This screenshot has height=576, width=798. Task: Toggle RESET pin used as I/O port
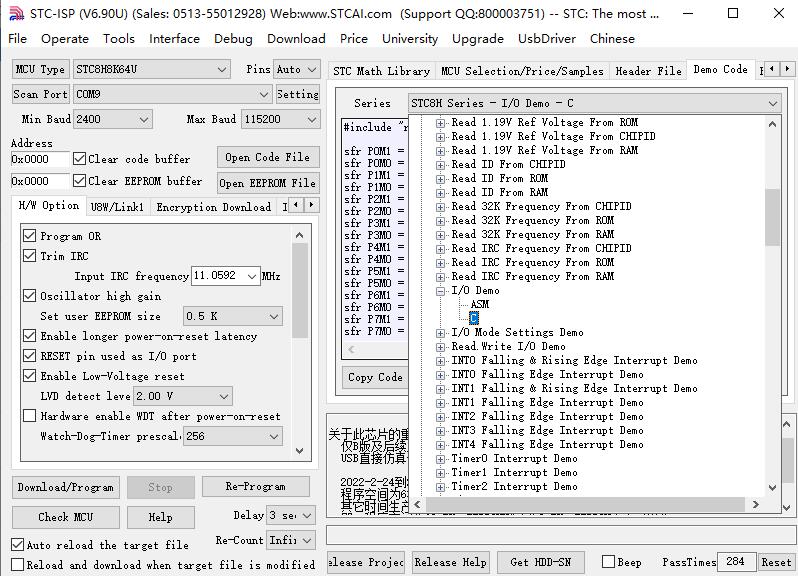[x=30, y=356]
